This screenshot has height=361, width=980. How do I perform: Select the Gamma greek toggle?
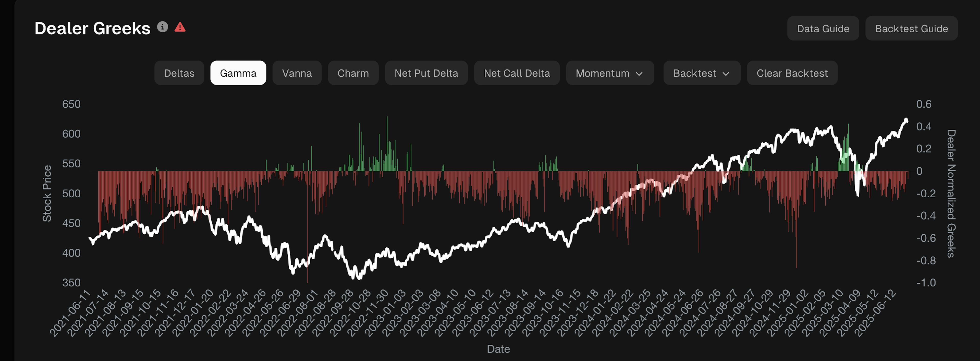click(238, 73)
